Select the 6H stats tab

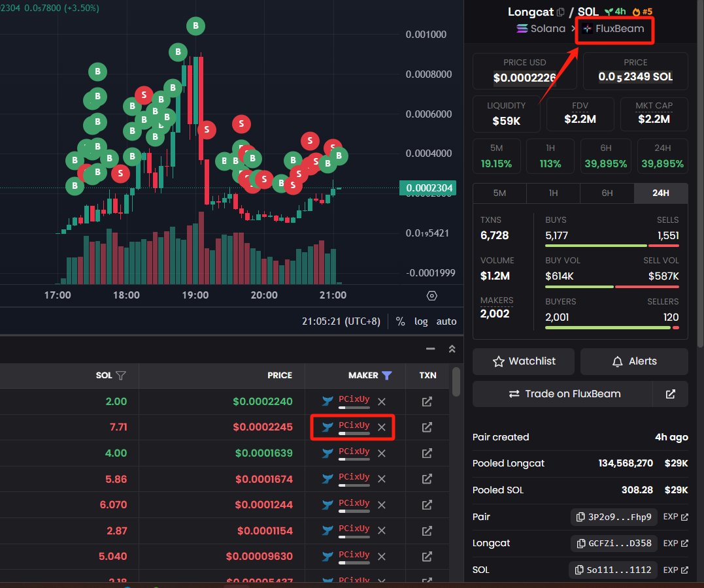607,193
